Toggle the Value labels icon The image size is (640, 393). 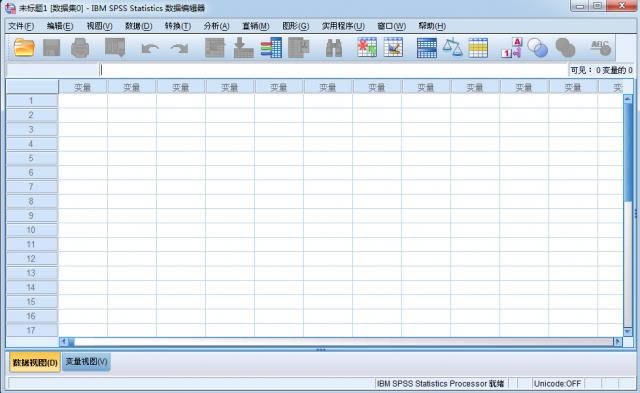[512, 48]
